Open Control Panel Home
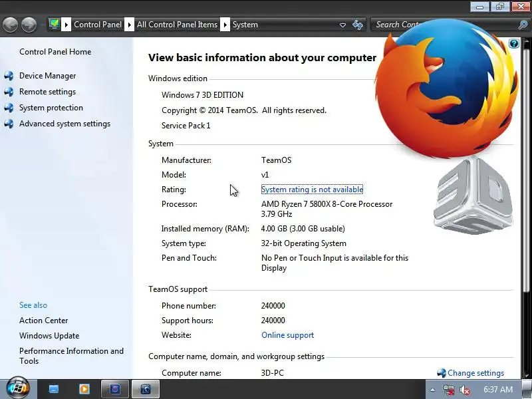532x399 pixels. [x=55, y=52]
